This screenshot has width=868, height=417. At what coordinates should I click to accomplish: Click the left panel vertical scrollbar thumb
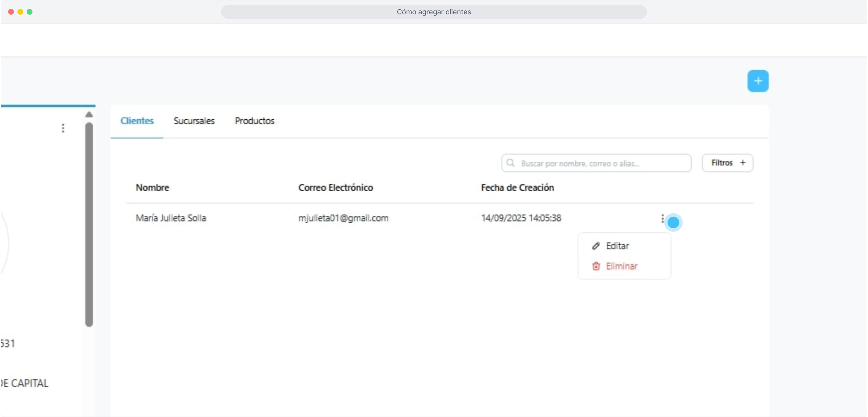click(x=89, y=224)
